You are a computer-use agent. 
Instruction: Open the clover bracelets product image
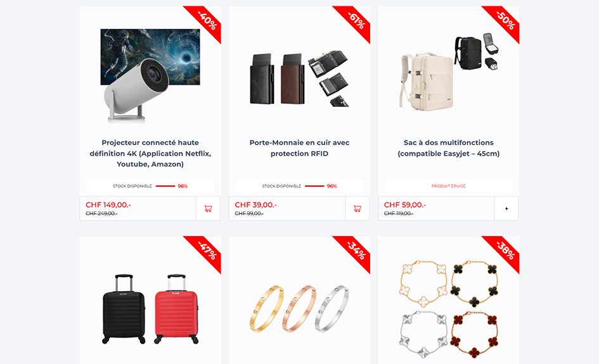point(449,309)
